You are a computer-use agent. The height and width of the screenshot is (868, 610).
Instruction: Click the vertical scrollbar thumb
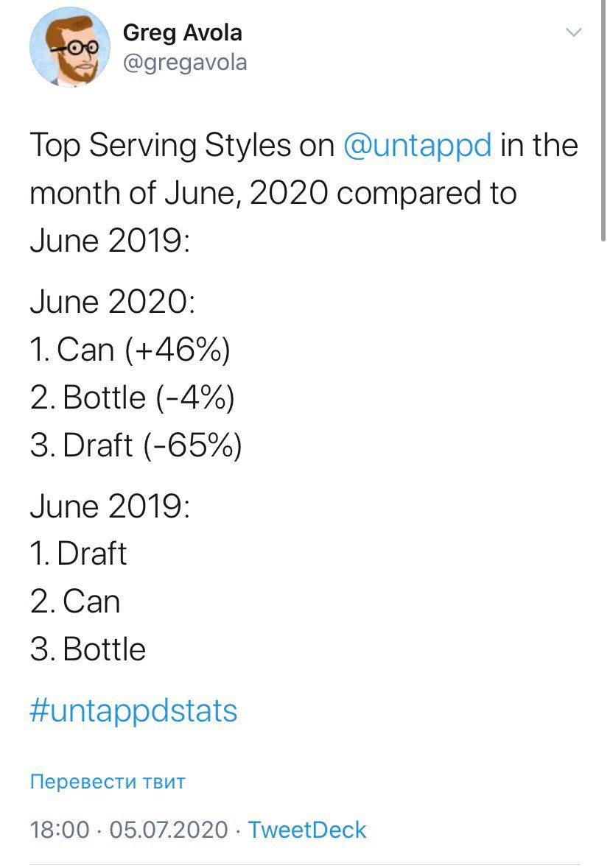(x=603, y=121)
